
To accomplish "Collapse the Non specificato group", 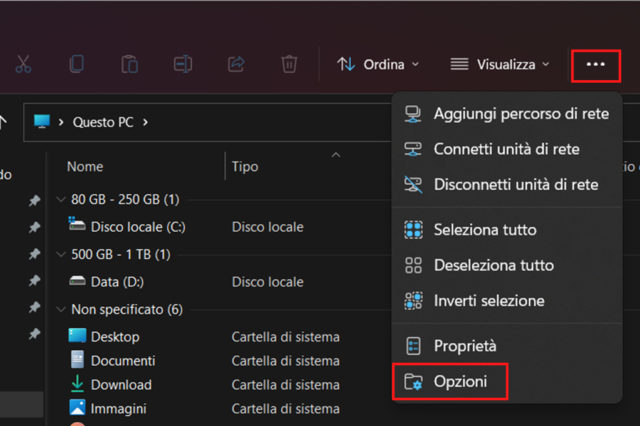I will (x=62, y=310).
